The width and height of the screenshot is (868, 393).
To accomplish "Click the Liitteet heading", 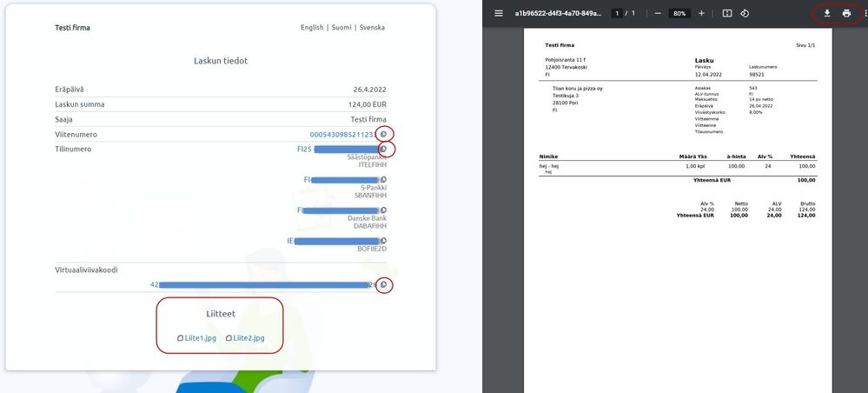I will [x=221, y=314].
